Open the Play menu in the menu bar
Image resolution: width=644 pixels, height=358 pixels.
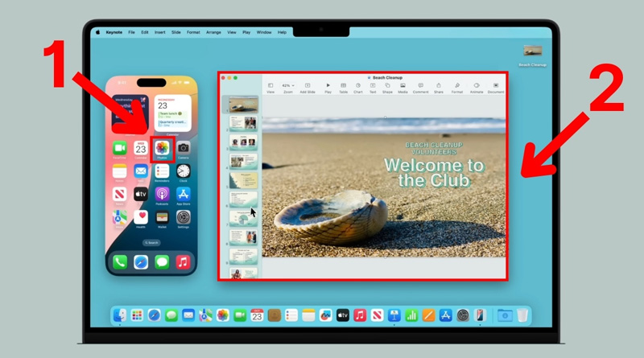[x=246, y=32]
